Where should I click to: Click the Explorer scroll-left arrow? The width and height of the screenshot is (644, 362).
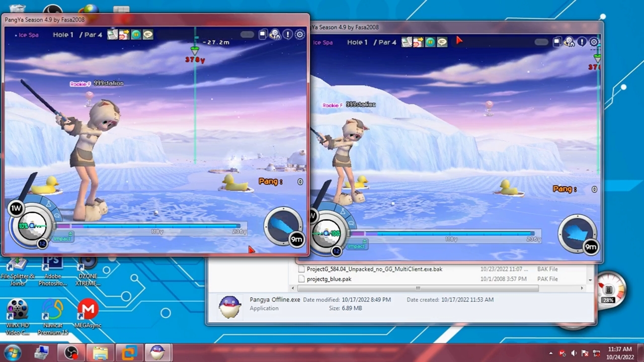293,288
